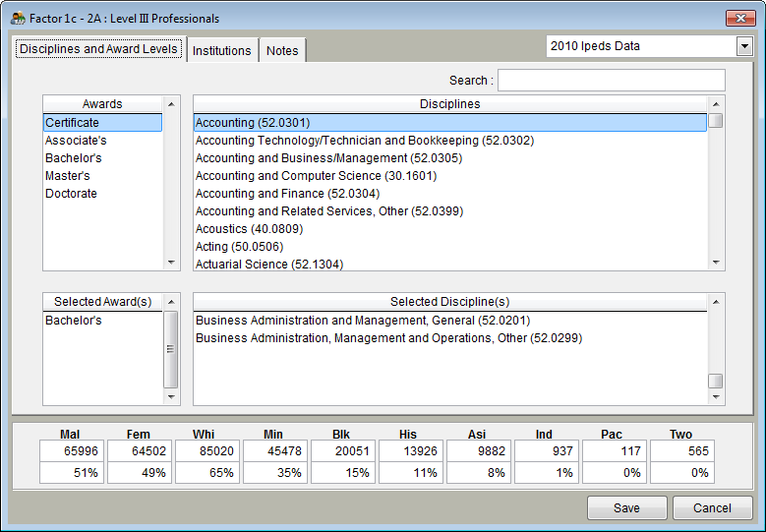Image resolution: width=766 pixels, height=532 pixels.
Task: Open the Institutions tab
Action: 222,50
